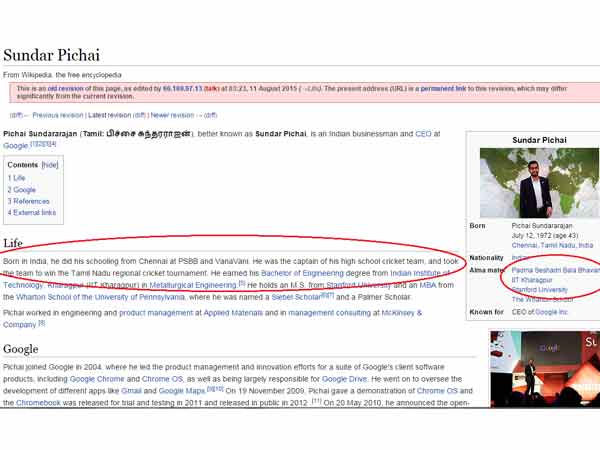Image resolution: width=600 pixels, height=450 pixels.
Task: Jump to the Life section in contents
Action: (x=19, y=177)
